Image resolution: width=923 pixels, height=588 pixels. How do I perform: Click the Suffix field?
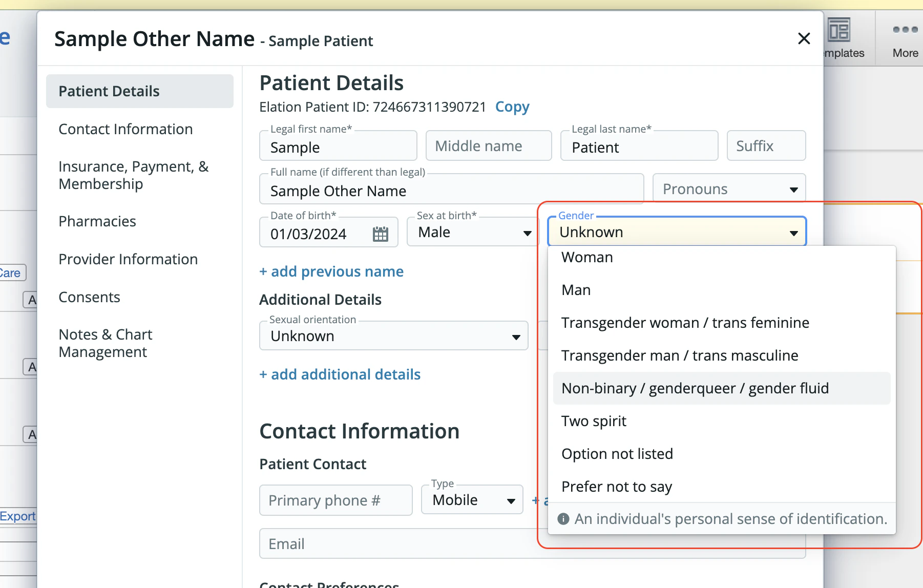[766, 145]
